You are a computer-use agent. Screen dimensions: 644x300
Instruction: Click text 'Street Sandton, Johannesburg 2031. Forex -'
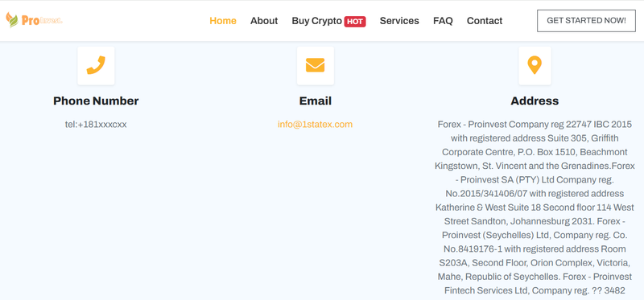tap(535, 221)
